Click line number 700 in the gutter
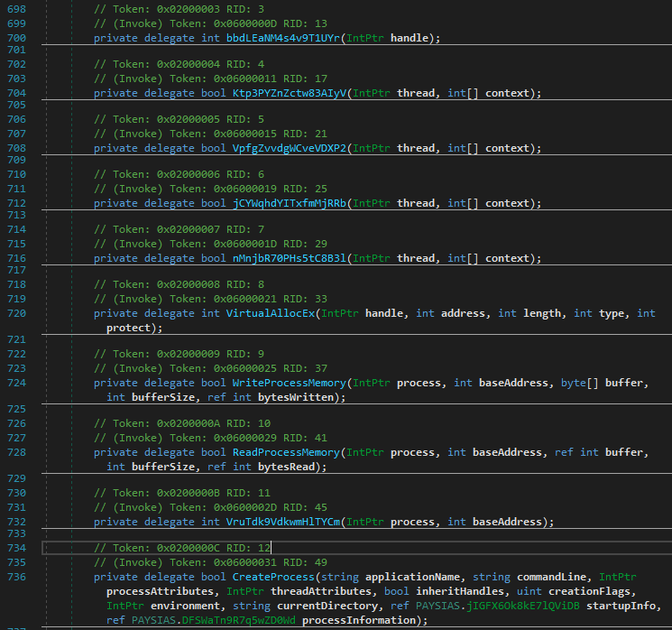This screenshot has height=630, width=672. pos(15,38)
